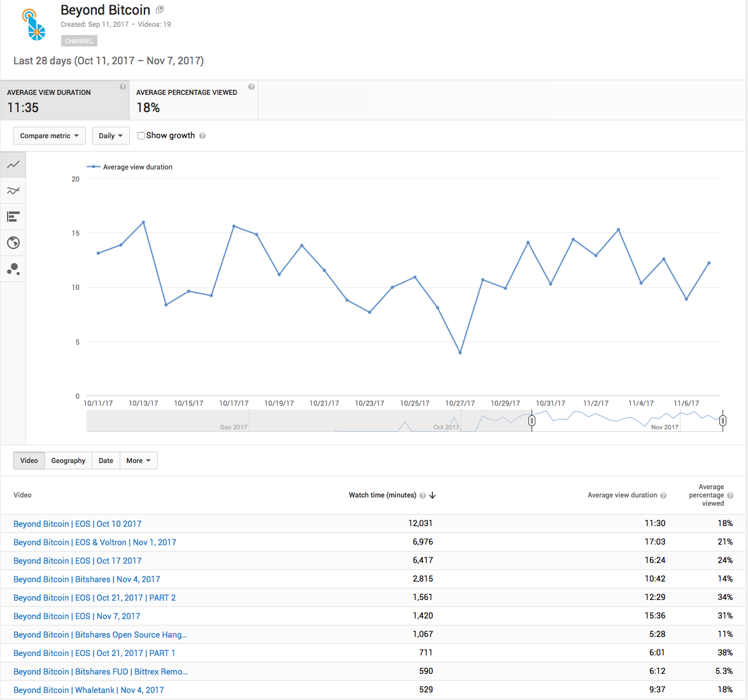Select the bar chart view icon

pyautogui.click(x=13, y=217)
